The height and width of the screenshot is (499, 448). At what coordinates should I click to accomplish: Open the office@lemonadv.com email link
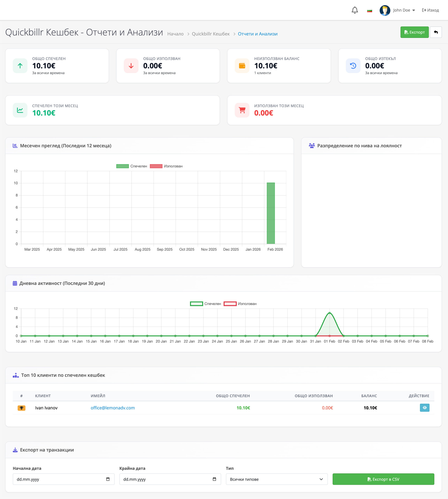click(x=113, y=408)
